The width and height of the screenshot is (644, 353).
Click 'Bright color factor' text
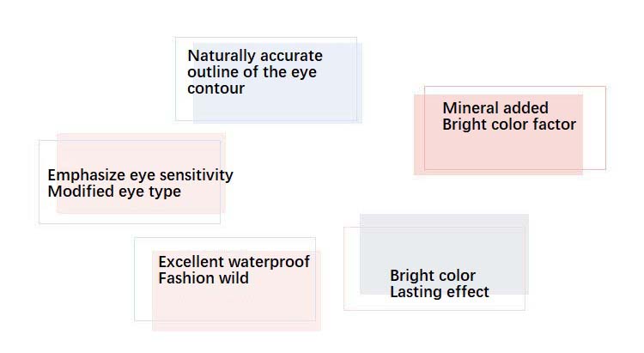coord(509,125)
